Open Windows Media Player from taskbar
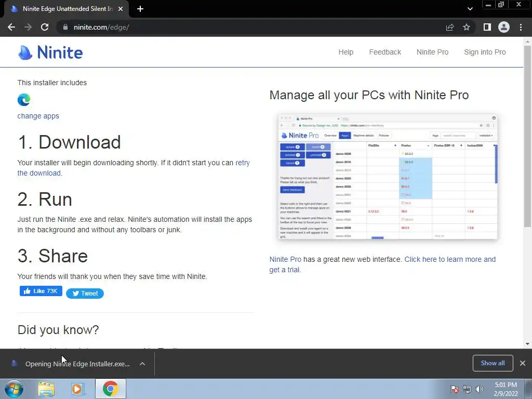This screenshot has height=399, width=532. [78, 389]
